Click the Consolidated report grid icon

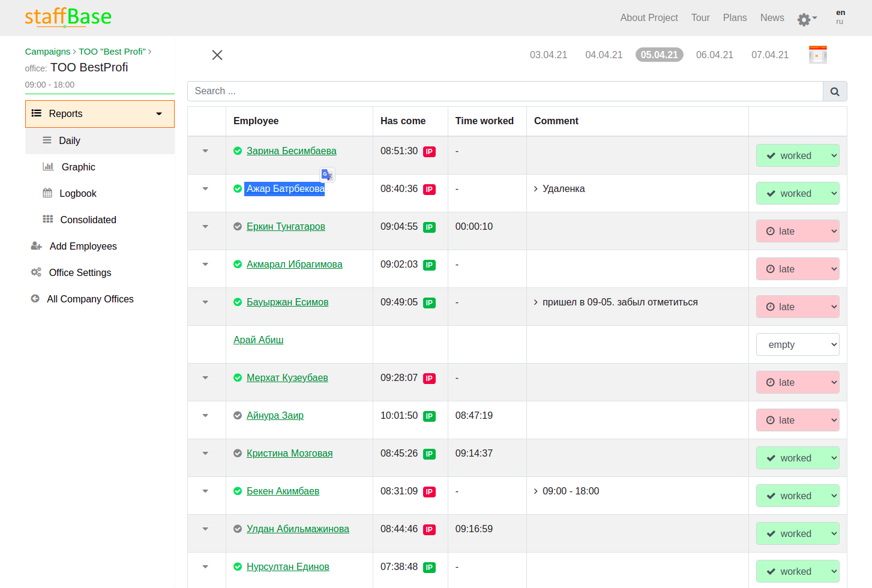pos(48,219)
